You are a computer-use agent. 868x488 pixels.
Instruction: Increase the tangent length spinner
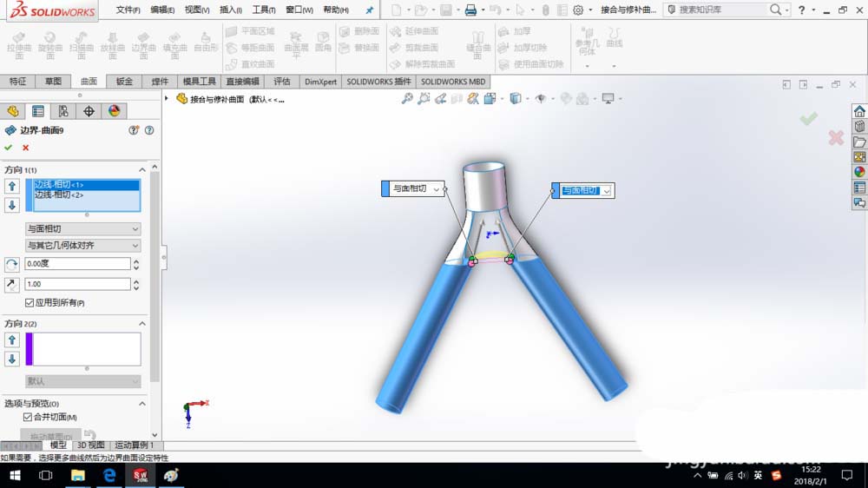[136, 280]
